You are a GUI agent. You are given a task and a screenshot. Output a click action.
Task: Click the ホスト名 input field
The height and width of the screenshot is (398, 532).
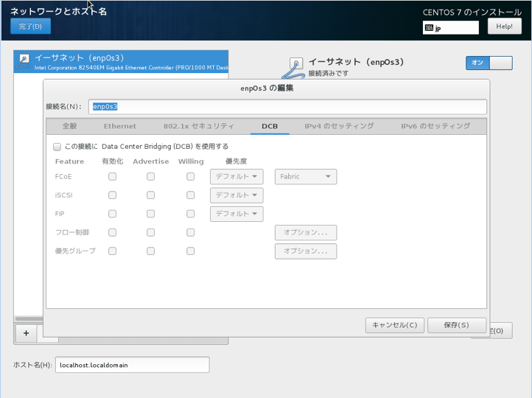[133, 365]
